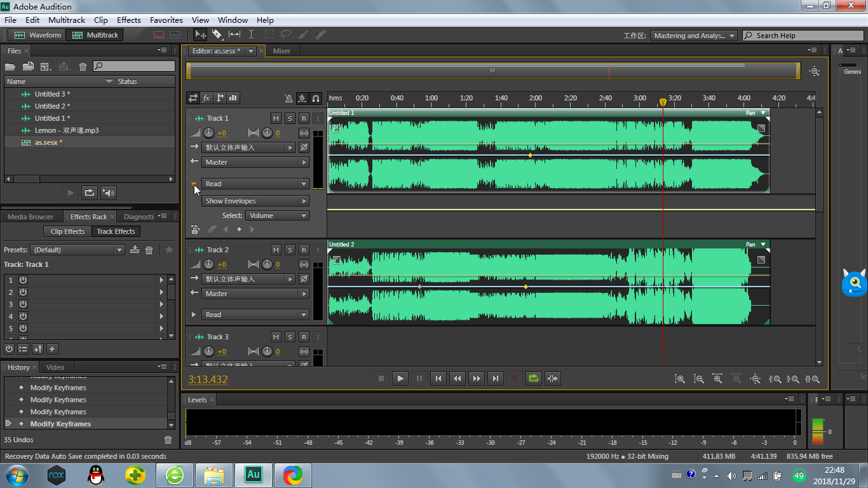
Task: Show the fx section of the track controls
Action: point(207,98)
